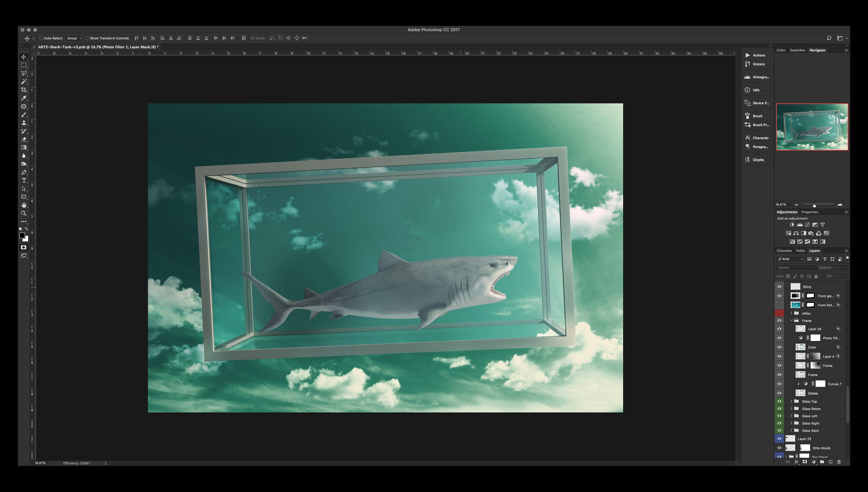Pick the Eyedropper tool
868x492 pixels.
(x=24, y=98)
